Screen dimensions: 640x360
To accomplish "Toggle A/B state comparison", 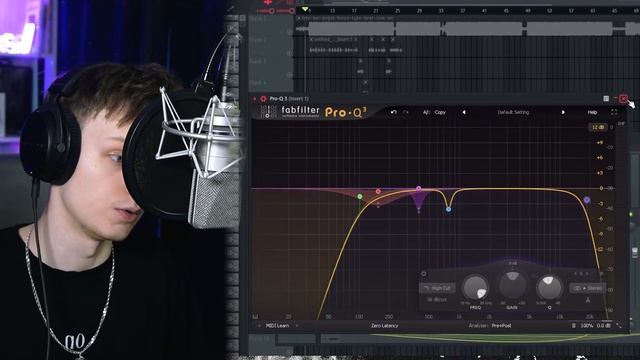I will [426, 112].
